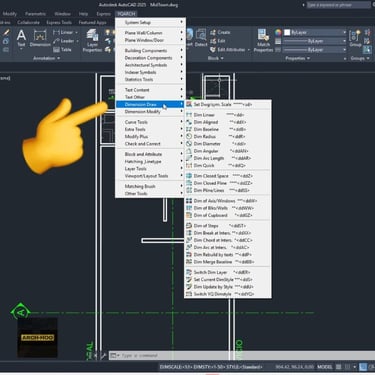Click MODEL in the status bar
This screenshot has height=375, width=375.
(325, 367)
